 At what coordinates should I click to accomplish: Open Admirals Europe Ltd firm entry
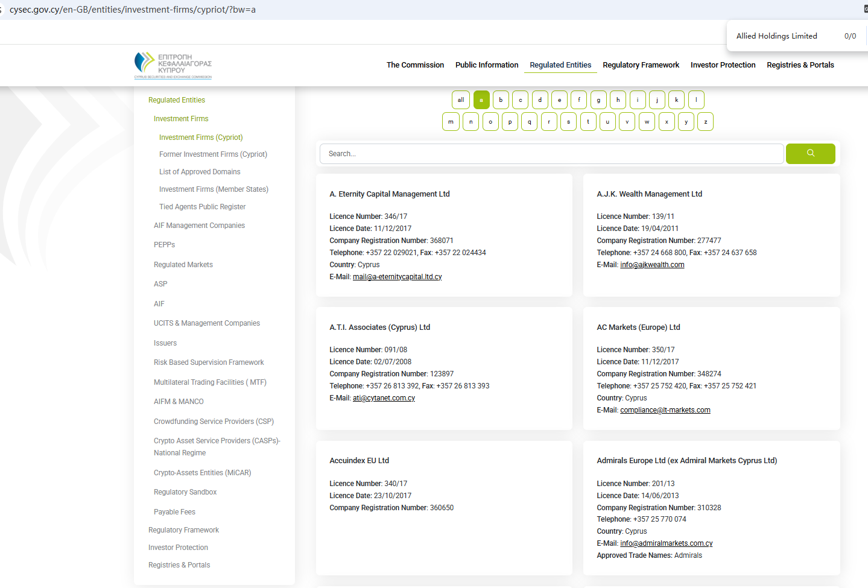[x=686, y=461]
